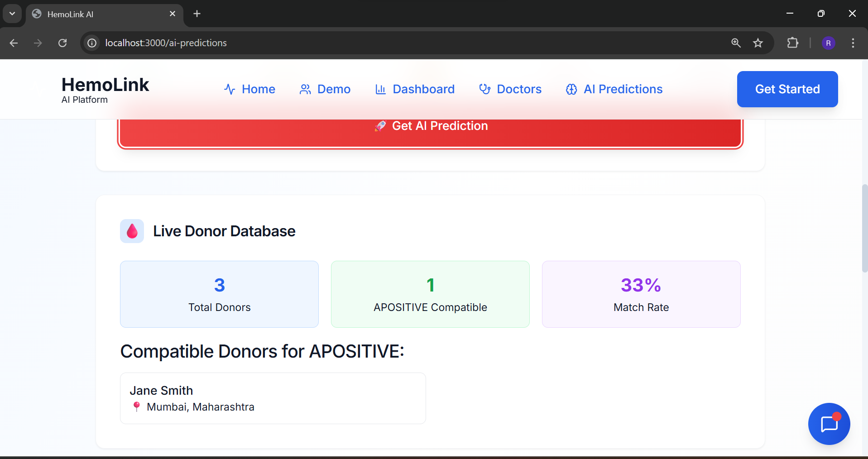
Task: Select the Jane Smith donor card
Action: [273, 398]
